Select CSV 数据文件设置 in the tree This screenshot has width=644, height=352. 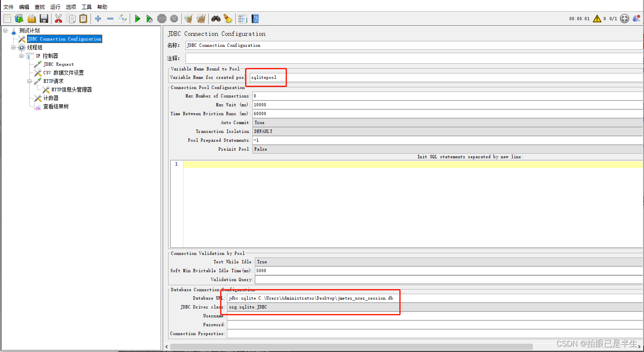pos(63,73)
